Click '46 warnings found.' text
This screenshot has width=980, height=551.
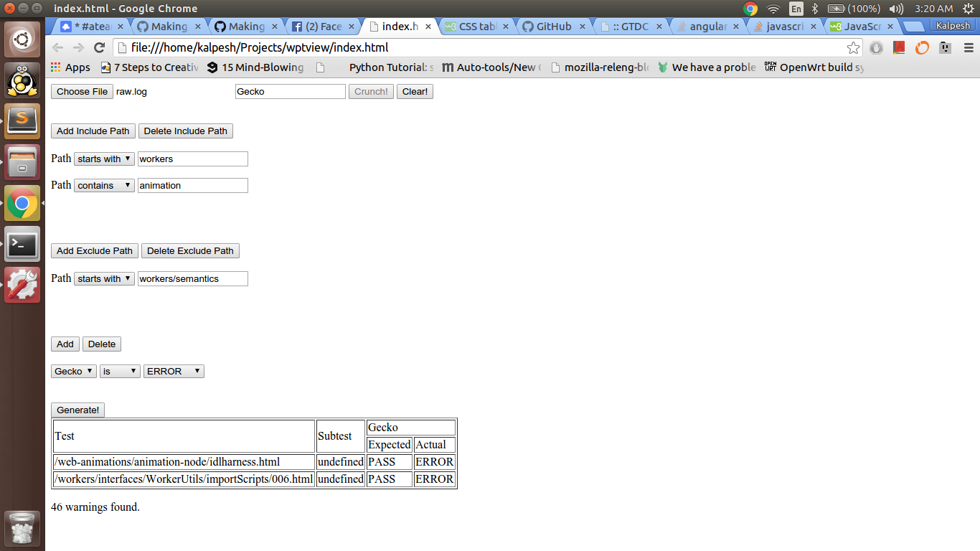point(95,507)
